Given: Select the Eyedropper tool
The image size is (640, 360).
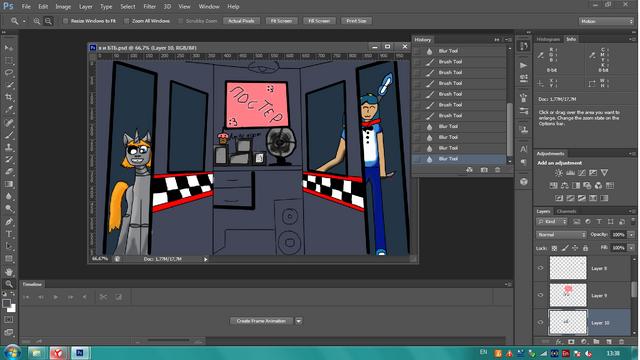Looking at the screenshot, I should coord(9,109).
